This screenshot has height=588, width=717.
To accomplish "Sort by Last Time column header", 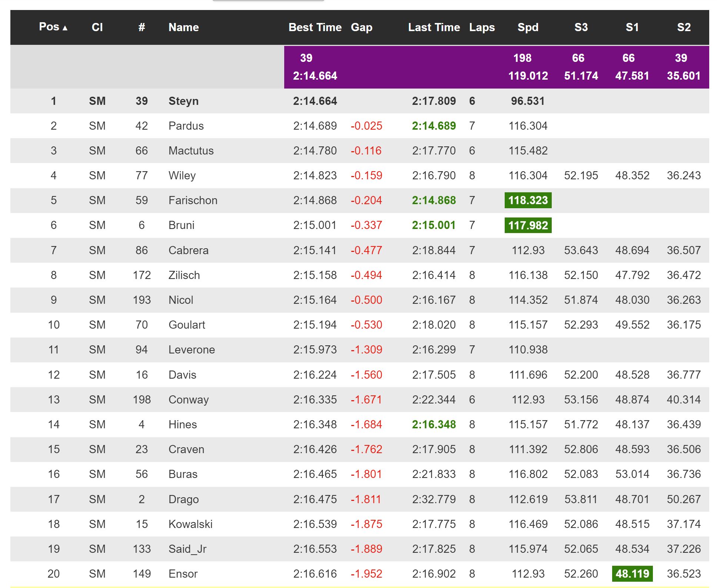I will [x=434, y=27].
